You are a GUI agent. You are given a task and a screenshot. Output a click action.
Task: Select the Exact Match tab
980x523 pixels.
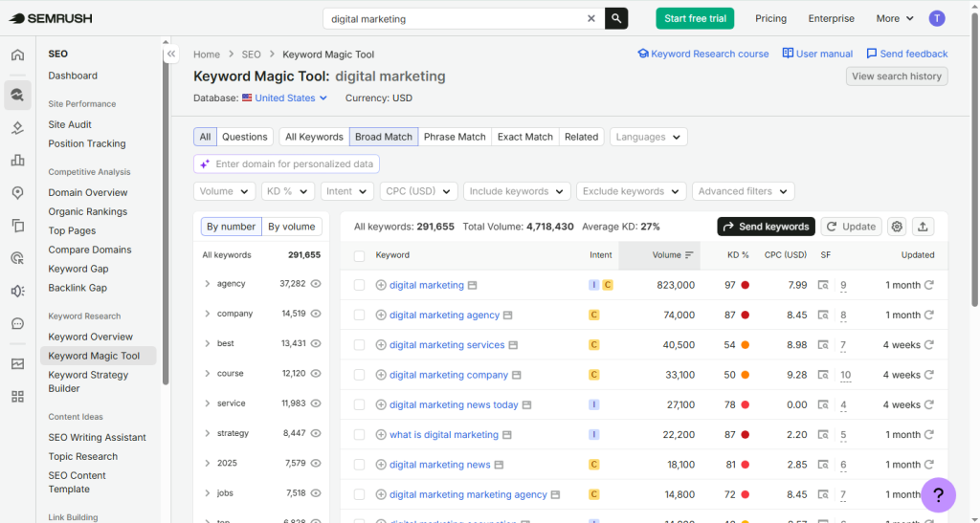tap(525, 137)
